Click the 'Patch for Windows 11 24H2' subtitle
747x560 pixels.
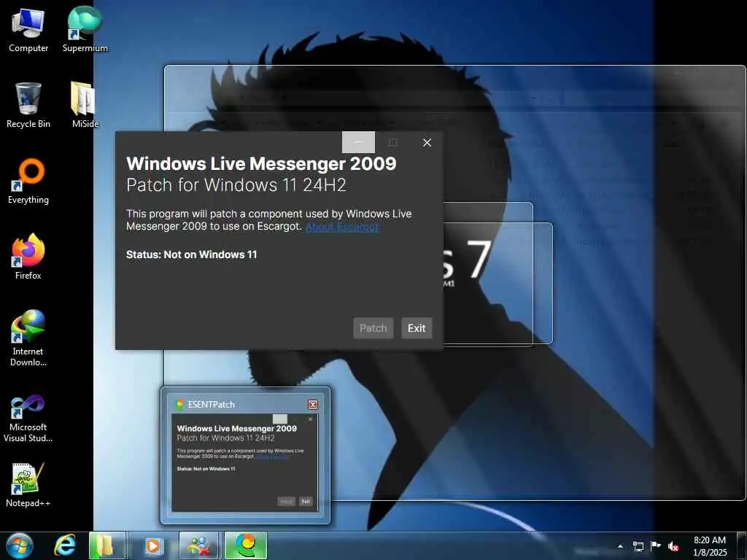pyautogui.click(x=236, y=184)
